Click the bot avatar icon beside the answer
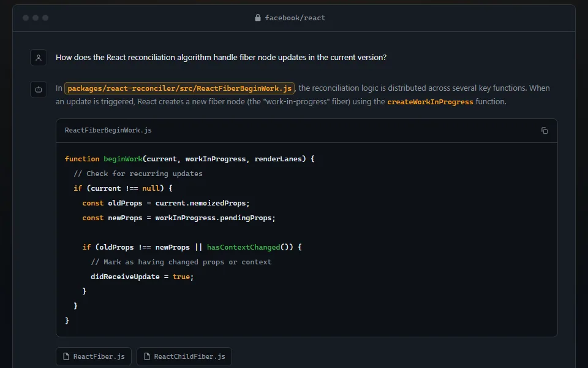The image size is (588, 368). (38, 90)
